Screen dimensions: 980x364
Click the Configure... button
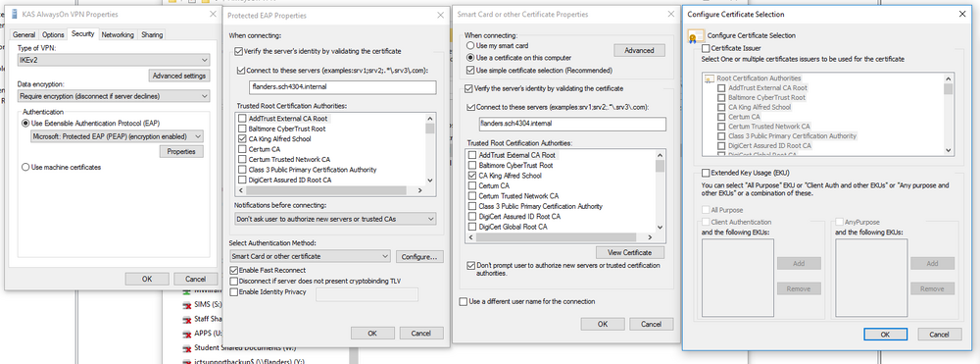pos(419,256)
